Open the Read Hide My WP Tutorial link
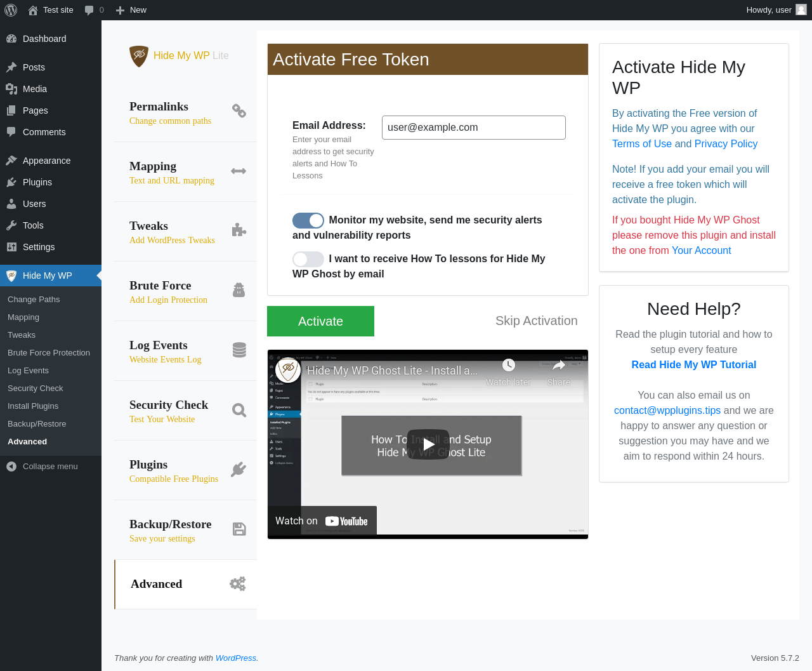This screenshot has height=671, width=812. click(x=694, y=365)
